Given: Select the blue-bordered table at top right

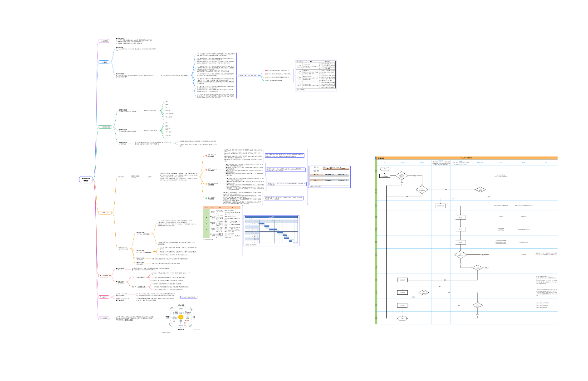Looking at the screenshot, I should point(316,75).
